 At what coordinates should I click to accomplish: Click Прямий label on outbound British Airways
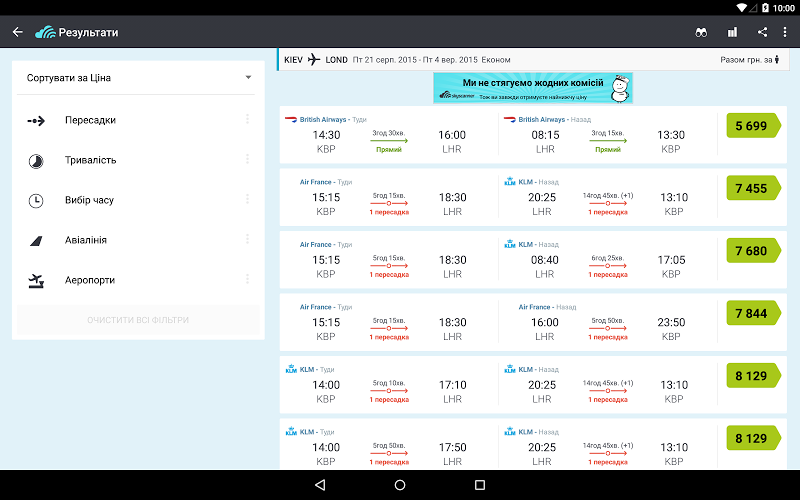(389, 149)
